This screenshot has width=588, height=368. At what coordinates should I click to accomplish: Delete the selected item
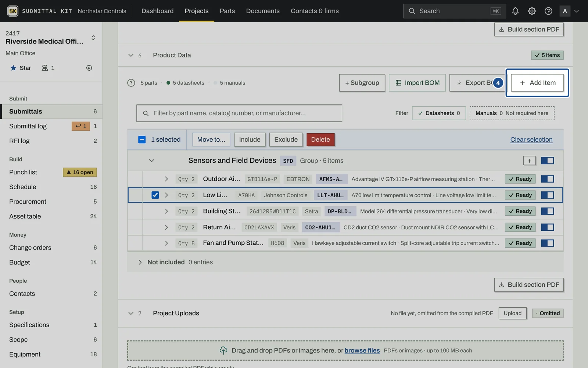[x=320, y=139]
